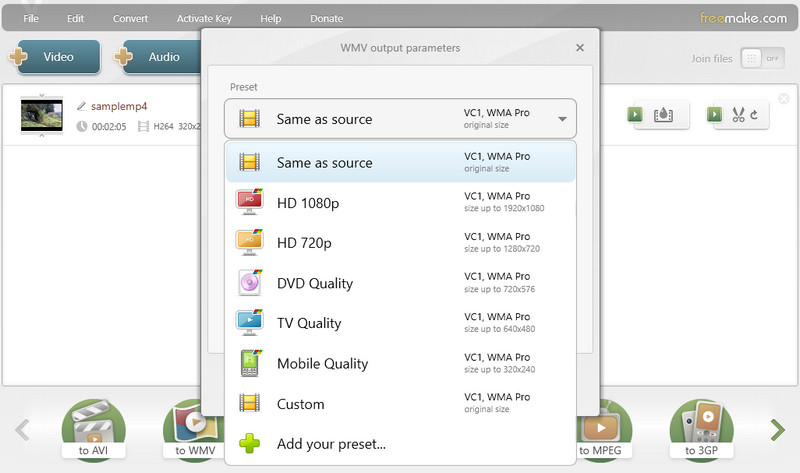Click the freemake.com logo link

[x=743, y=18]
